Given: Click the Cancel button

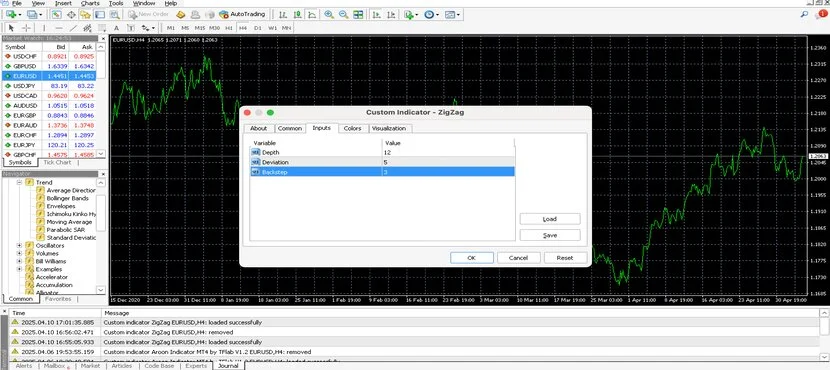Looking at the screenshot, I should 519,258.
